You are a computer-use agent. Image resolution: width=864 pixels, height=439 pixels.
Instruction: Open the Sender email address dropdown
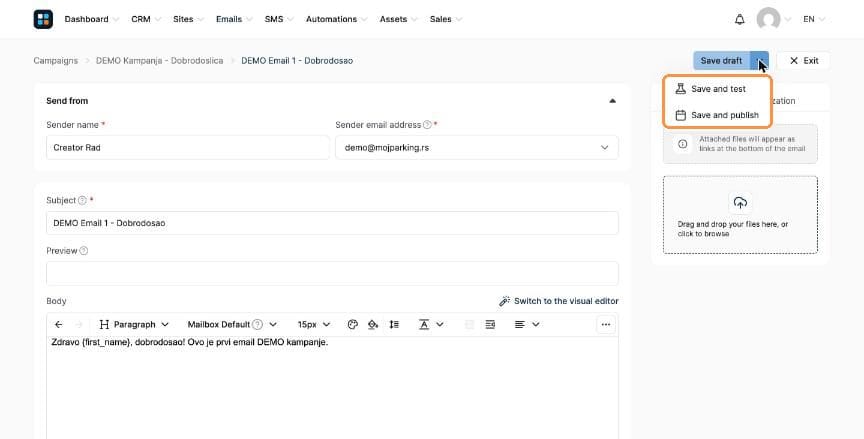click(477, 148)
